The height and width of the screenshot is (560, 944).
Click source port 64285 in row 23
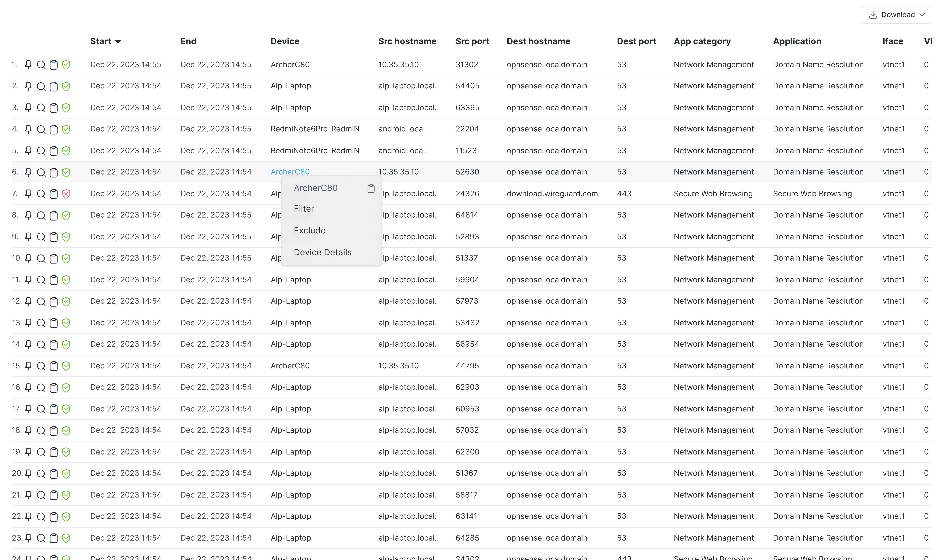pyautogui.click(x=467, y=538)
